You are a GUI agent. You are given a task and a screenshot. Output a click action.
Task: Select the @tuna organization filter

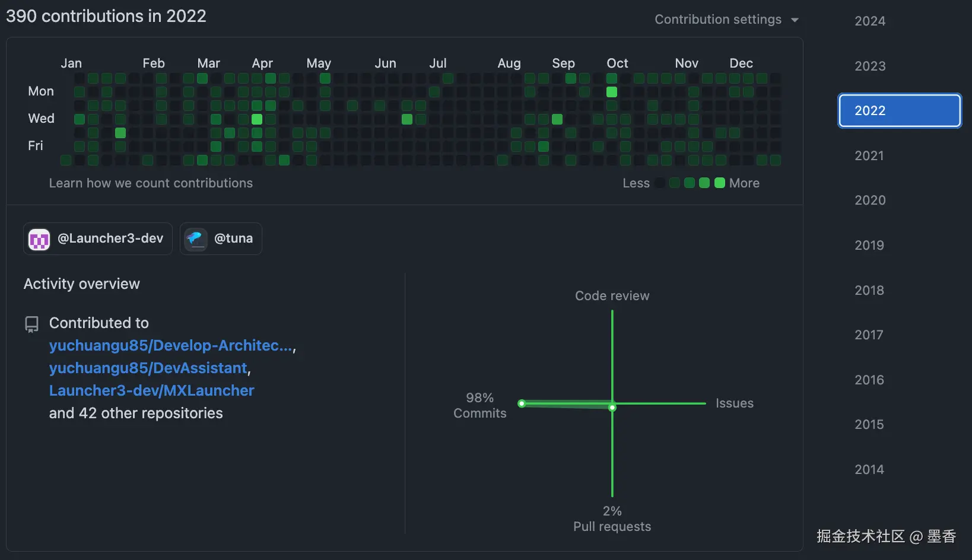click(220, 238)
